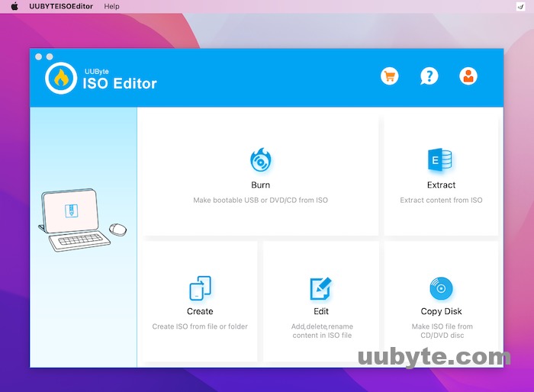The width and height of the screenshot is (534, 392).
Task: Click the first gray window control dot
Action: (x=38, y=56)
